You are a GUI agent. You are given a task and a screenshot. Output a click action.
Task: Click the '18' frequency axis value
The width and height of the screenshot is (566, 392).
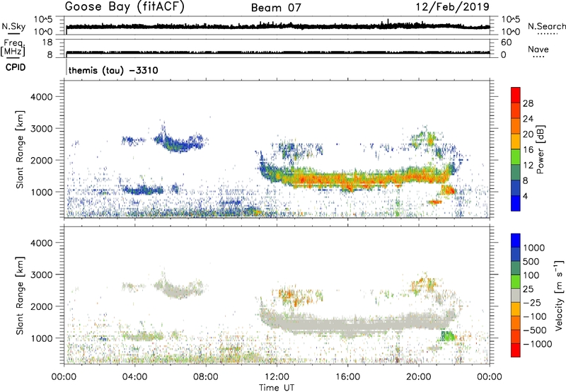tap(47, 42)
